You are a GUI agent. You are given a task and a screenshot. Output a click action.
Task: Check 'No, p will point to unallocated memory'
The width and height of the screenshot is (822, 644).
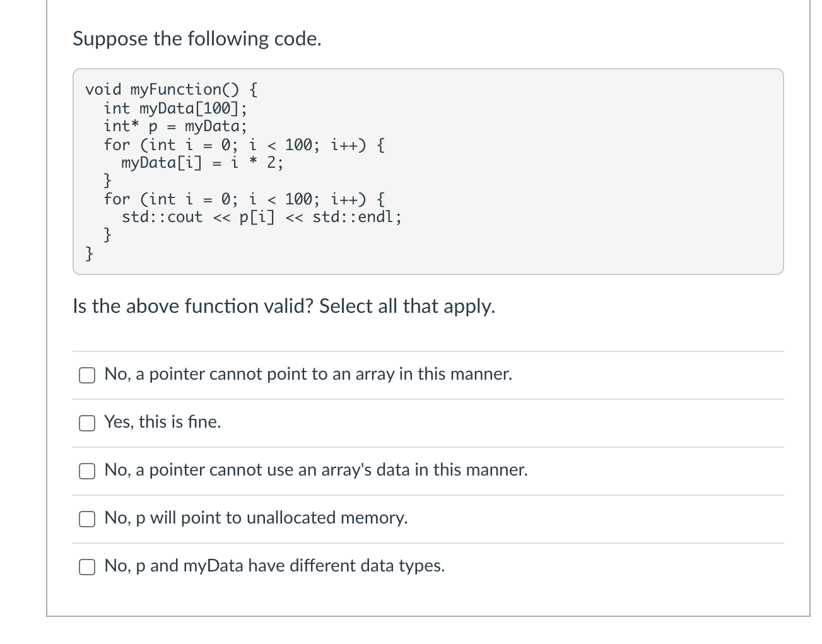pyautogui.click(x=86, y=518)
